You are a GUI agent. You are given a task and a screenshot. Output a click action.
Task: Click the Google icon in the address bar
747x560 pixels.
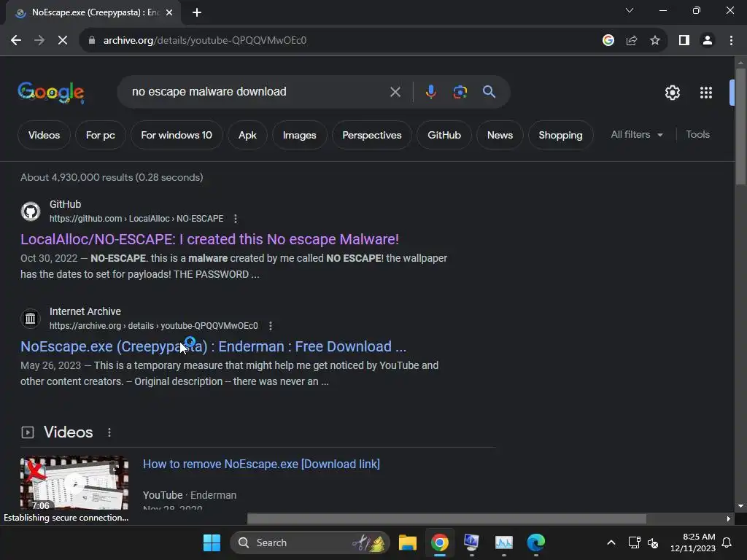[608, 41]
